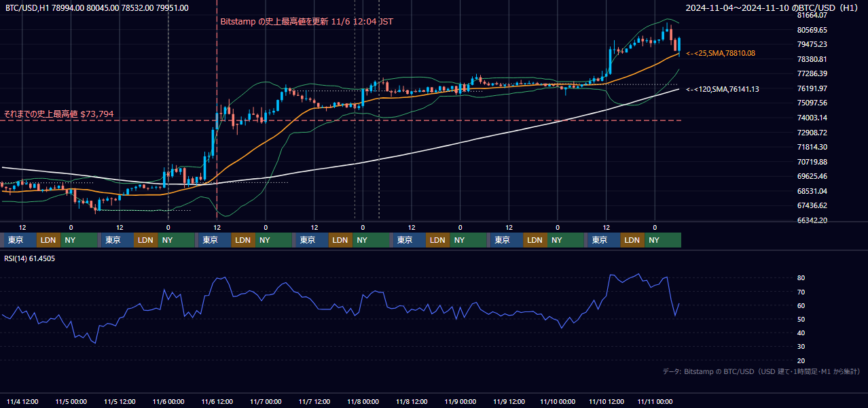Click the 2024-11-04～2024-11-10 date range title

(x=772, y=8)
